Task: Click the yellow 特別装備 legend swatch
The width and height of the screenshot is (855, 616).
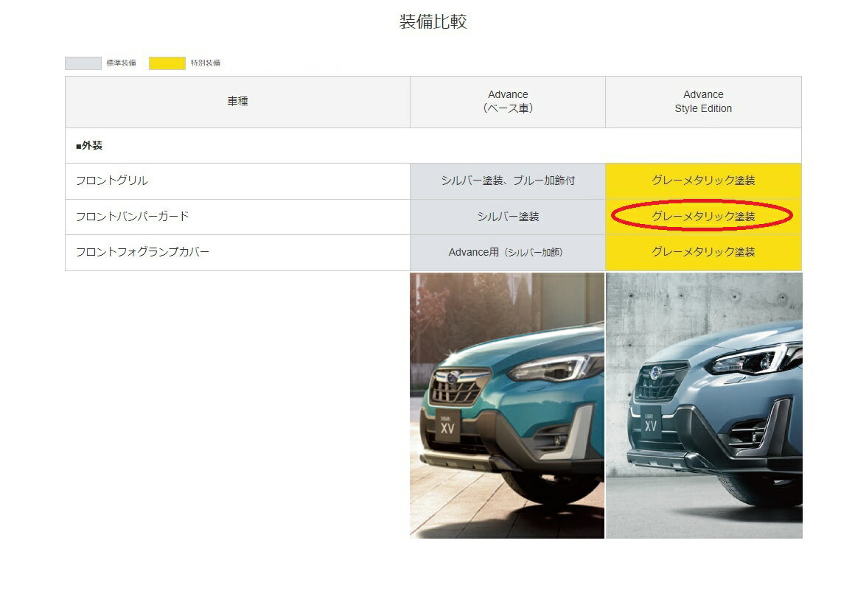Action: [167, 63]
